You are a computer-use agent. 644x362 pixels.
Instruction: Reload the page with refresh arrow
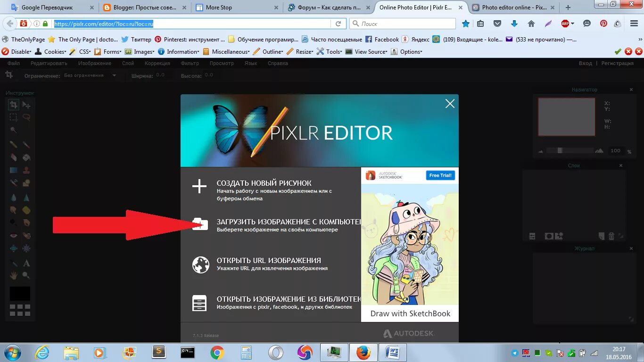click(x=338, y=24)
